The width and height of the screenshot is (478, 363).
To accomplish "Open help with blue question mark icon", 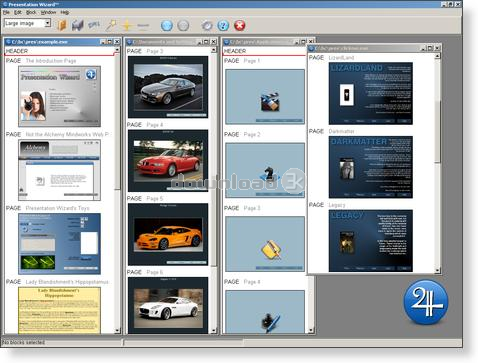I will tap(223, 25).
